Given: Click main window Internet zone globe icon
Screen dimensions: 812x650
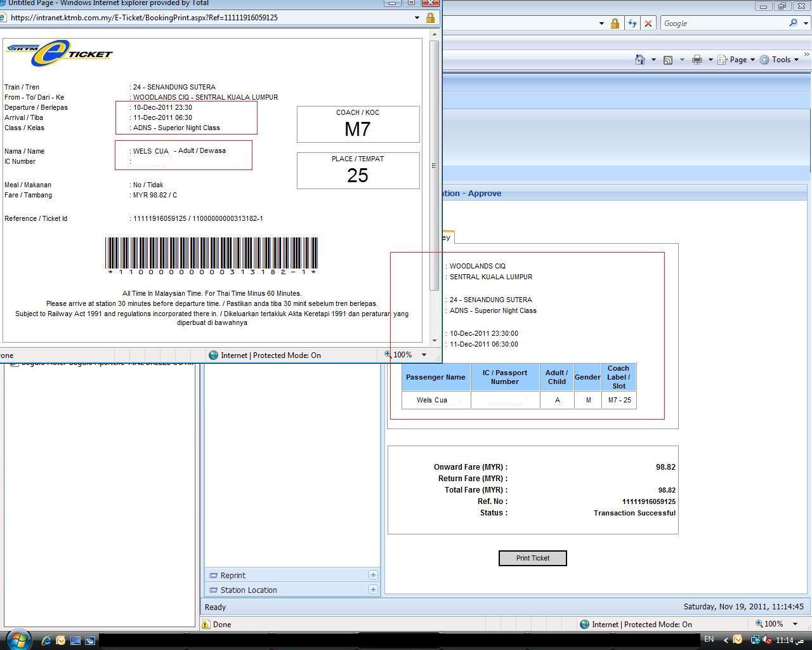Looking at the screenshot, I should pos(584,624).
